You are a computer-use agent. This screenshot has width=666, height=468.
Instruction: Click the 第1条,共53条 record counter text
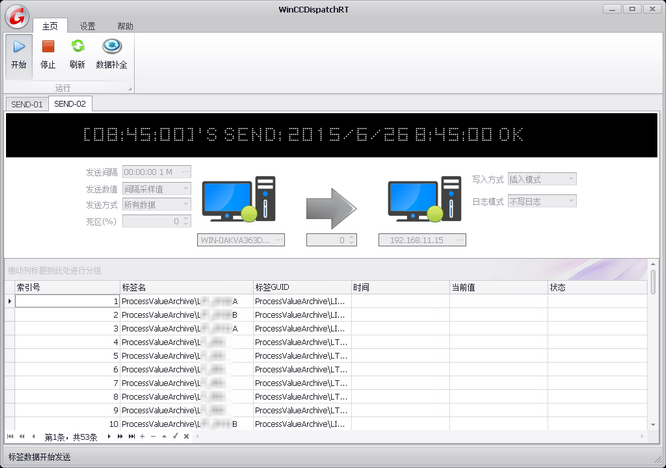pyautogui.click(x=71, y=437)
